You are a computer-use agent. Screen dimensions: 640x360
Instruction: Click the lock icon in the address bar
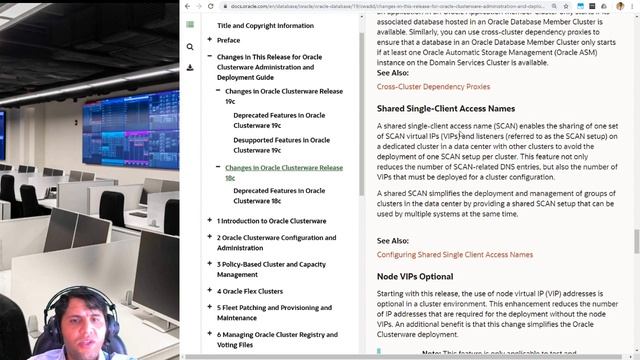pos(225,6)
